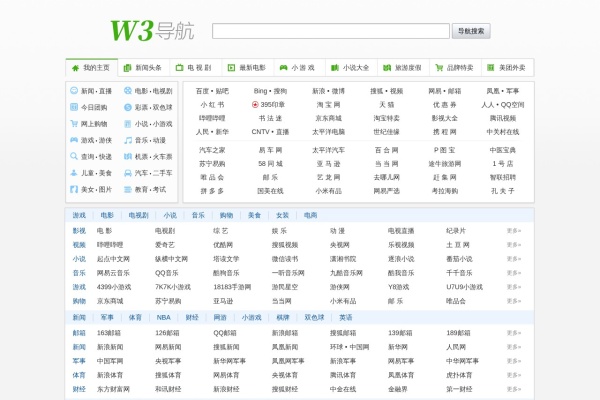The image size is (600, 400).
Task: Click the icon beside 美团外卖
Action: (491, 68)
